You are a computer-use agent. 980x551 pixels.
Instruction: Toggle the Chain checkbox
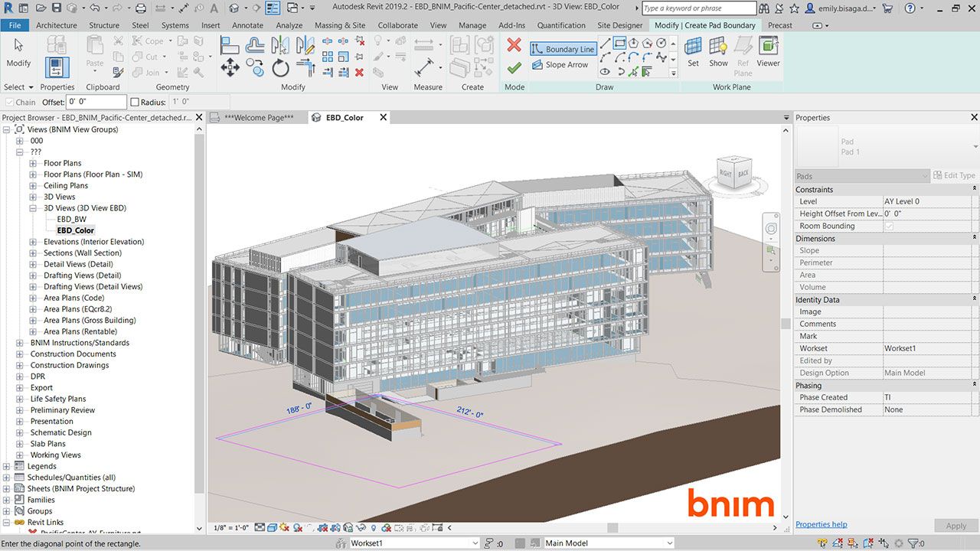click(9, 102)
